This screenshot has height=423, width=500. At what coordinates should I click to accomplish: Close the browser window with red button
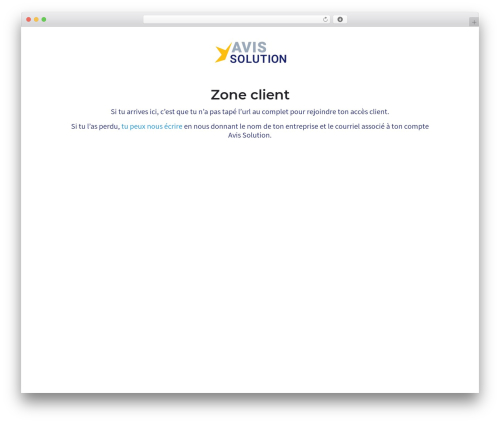click(29, 19)
